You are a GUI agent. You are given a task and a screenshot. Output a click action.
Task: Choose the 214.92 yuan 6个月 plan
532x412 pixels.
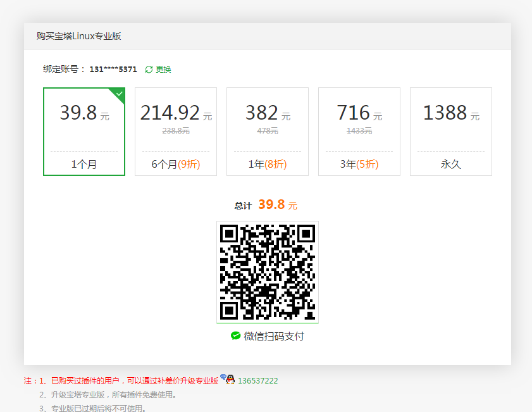coord(176,132)
